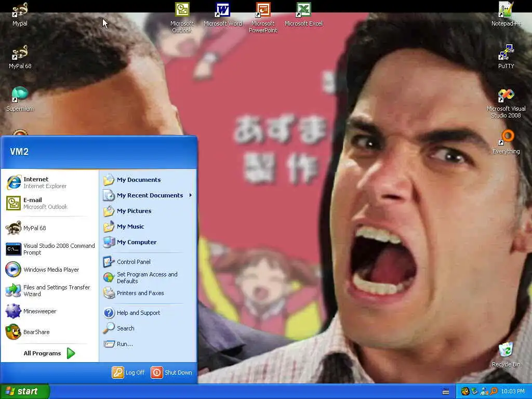Open the Notepad++ desktop shortcut
Viewport: 532px width, 399px height.
506,14
